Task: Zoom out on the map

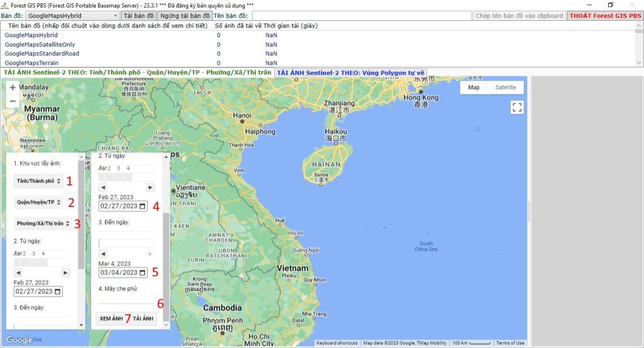Action: (13, 101)
